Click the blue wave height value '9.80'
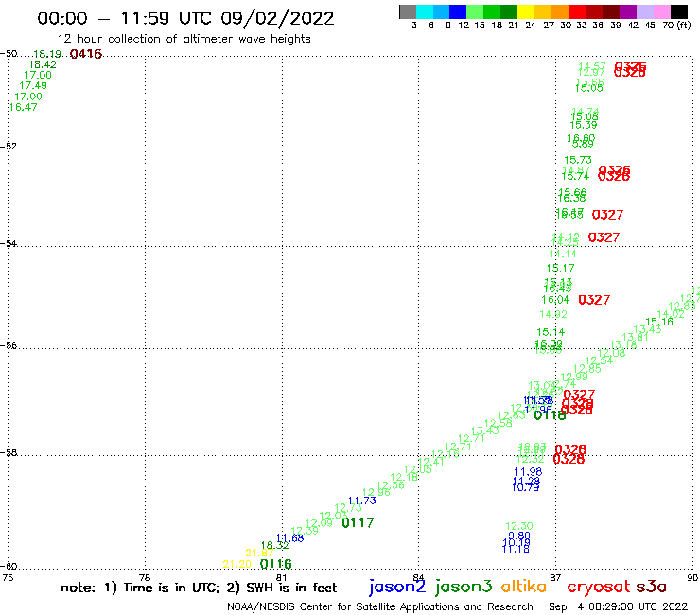Image resolution: width=700 pixels, height=615 pixels. 519,536
